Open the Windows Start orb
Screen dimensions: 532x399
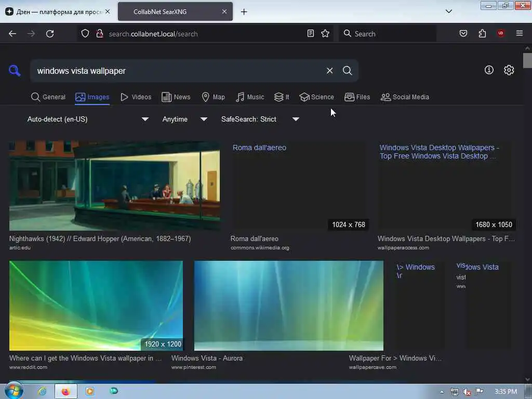click(x=14, y=391)
